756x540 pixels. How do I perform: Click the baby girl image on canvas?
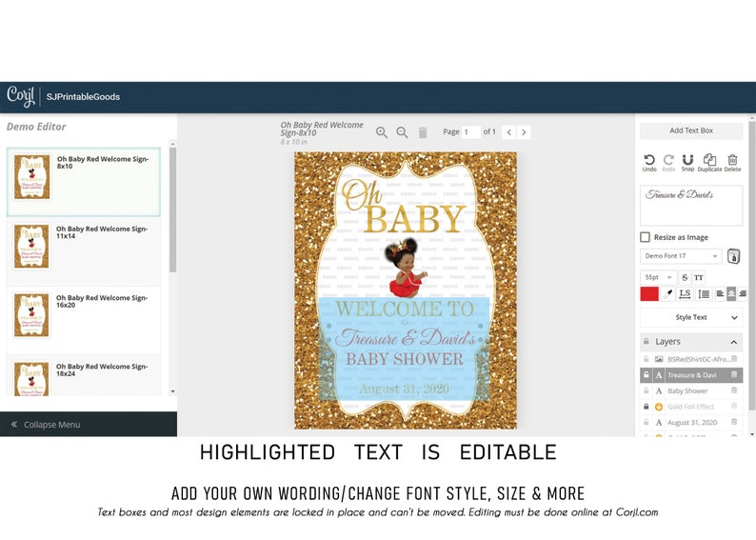coord(405,267)
